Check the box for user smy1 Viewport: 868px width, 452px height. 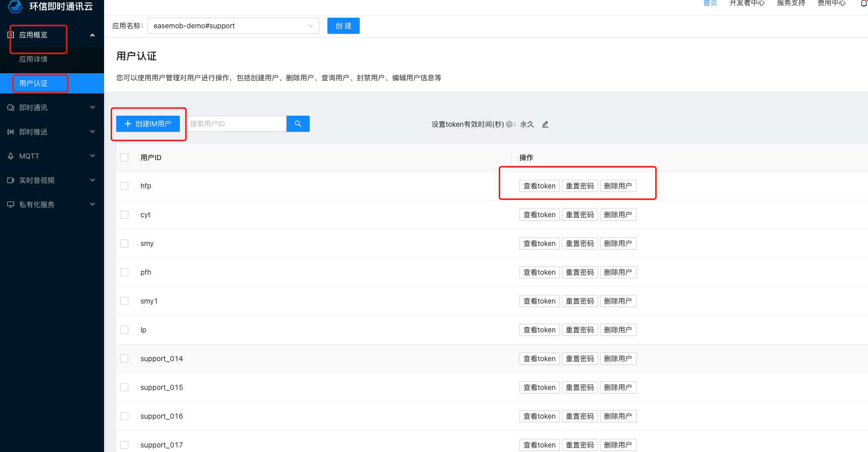(x=124, y=301)
